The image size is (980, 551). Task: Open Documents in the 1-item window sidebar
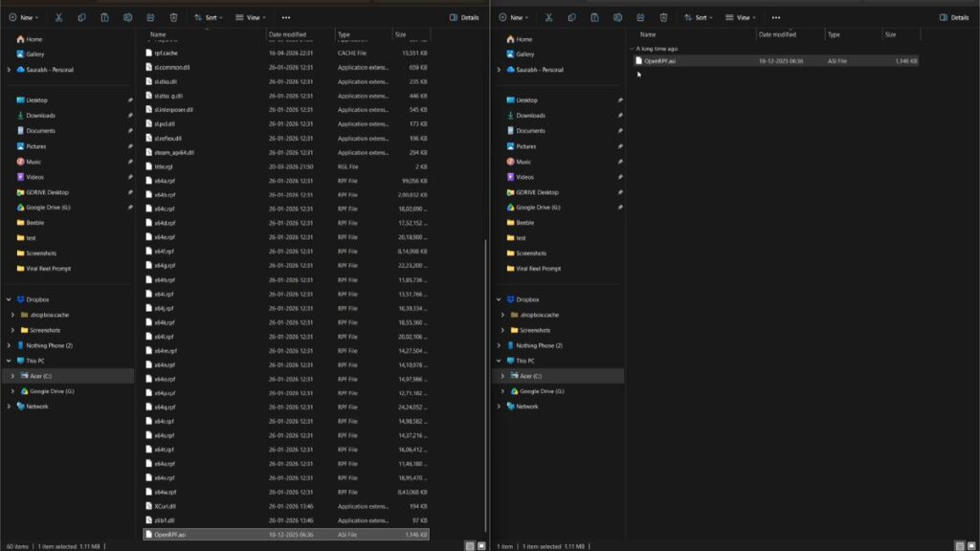(x=530, y=131)
